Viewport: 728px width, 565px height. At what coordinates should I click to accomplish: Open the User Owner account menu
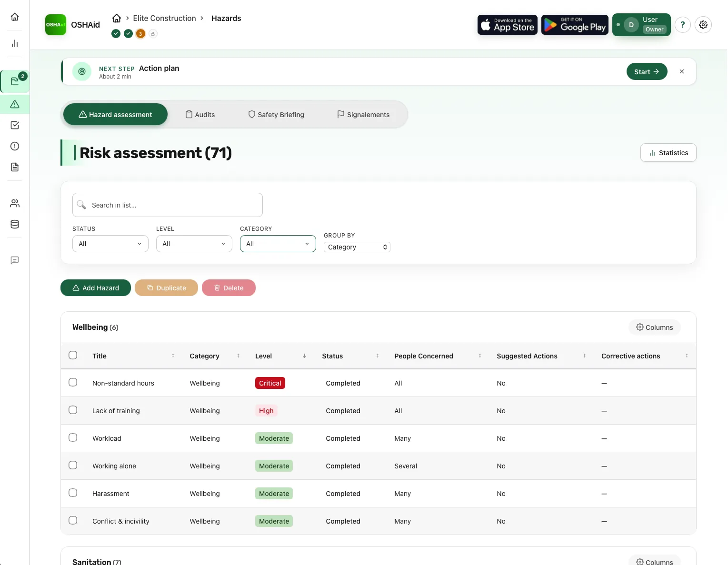point(641,25)
